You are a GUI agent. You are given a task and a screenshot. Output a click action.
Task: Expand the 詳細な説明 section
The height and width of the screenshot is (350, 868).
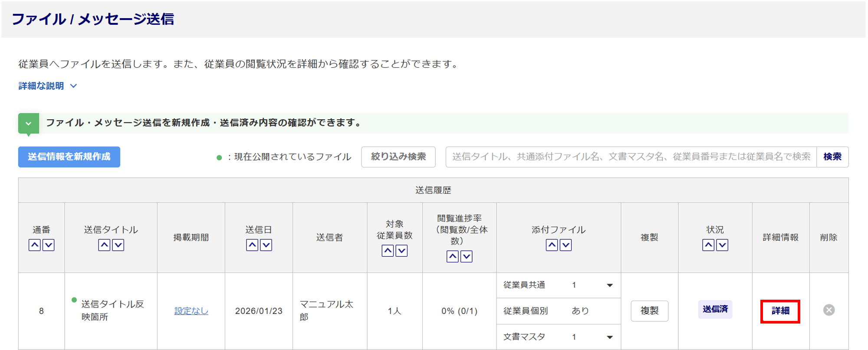tap(48, 86)
